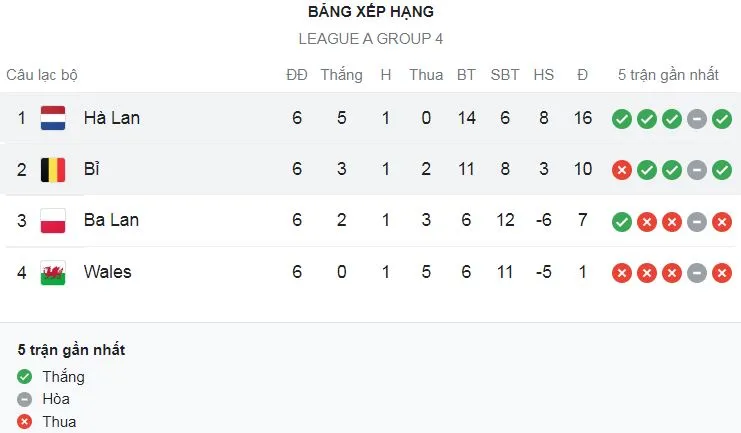Click the Đ points column header
Screen dimensions: 741x433
(582, 75)
